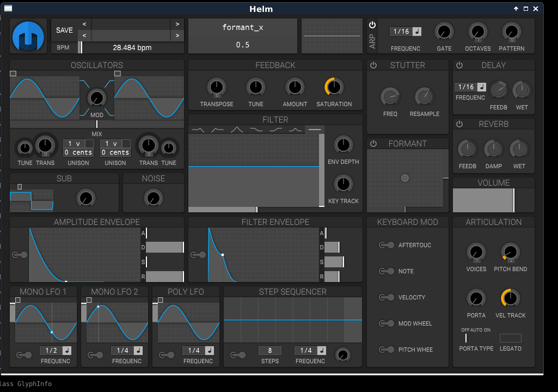
Task: Open Step Sequencer 1/4 frequency selector
Action: coord(305,350)
